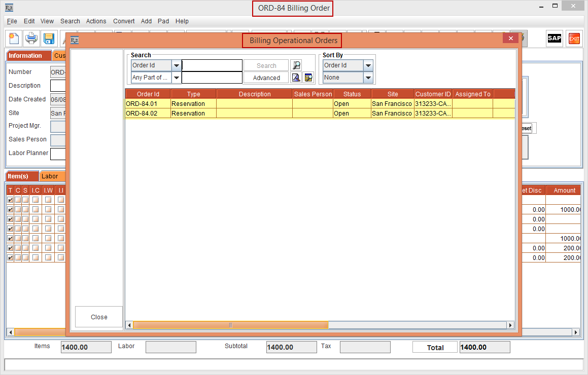Open advanced query via the document-magnifier icon
The image size is (588, 375).
tap(296, 77)
